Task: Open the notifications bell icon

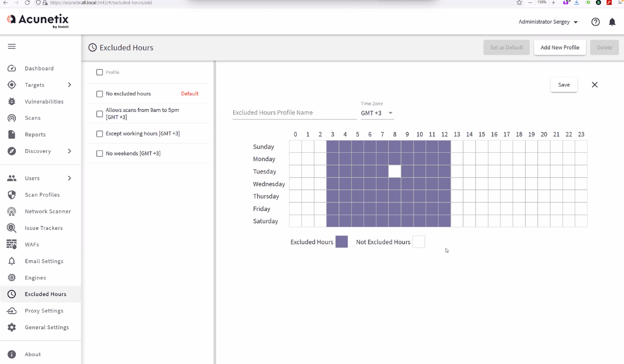Action: point(612,22)
